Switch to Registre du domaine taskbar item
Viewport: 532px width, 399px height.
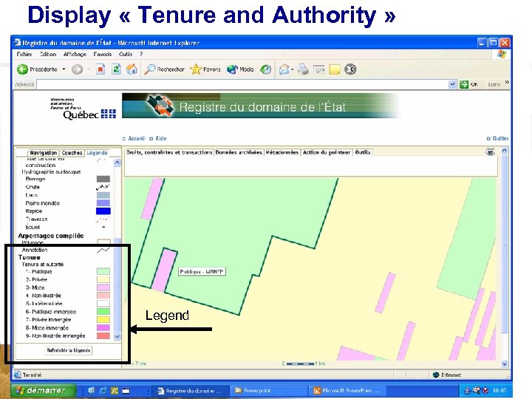(190, 391)
